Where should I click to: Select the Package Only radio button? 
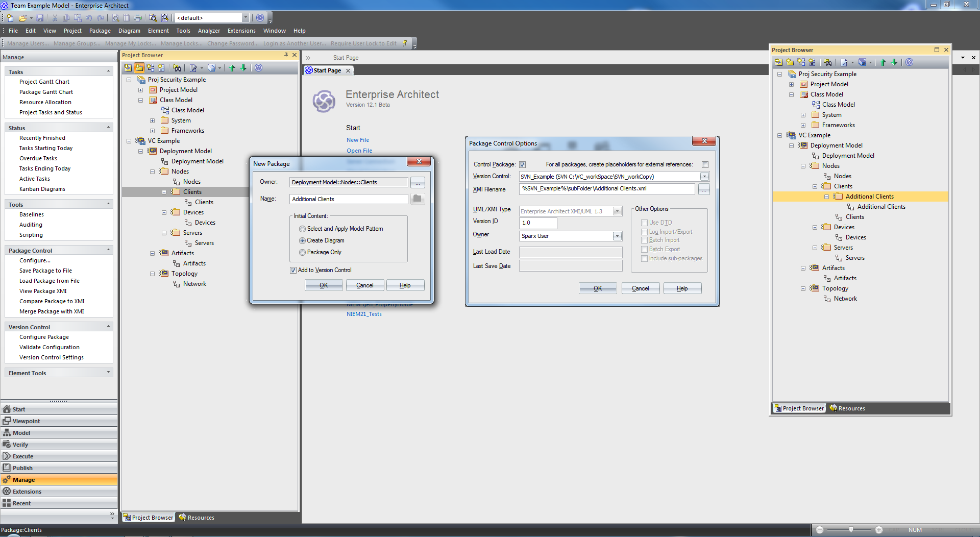pos(303,252)
